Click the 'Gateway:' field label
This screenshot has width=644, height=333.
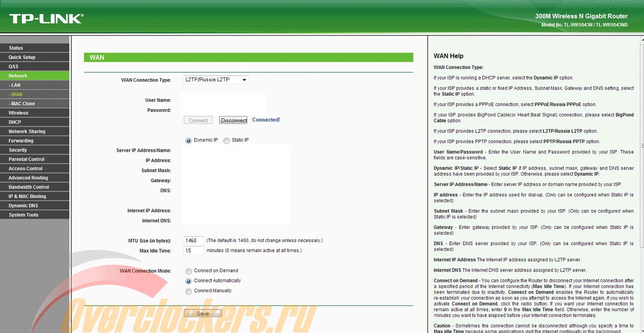[161, 180]
